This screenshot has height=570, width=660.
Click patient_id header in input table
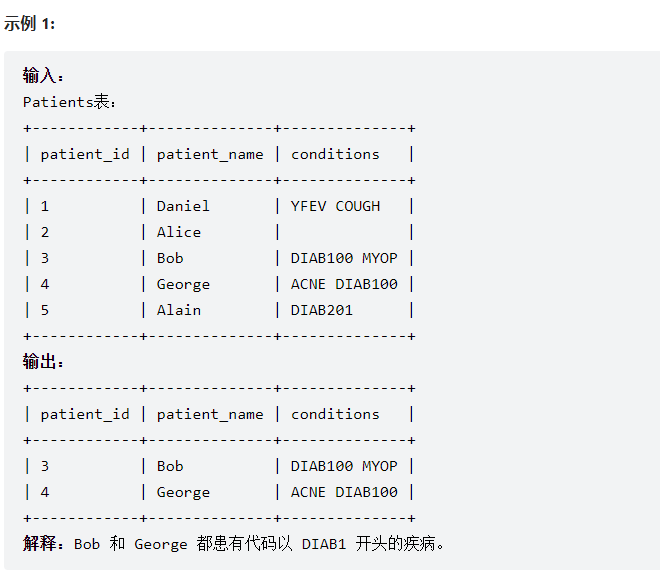[x=85, y=154]
